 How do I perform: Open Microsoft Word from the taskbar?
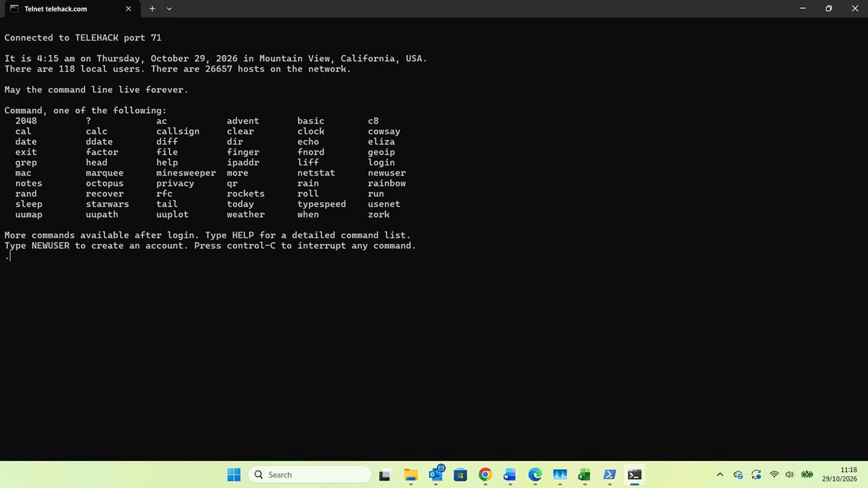(510, 475)
